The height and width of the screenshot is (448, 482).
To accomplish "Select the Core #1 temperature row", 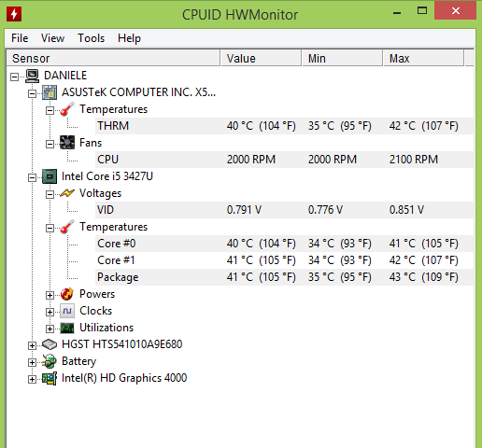I will pyautogui.click(x=285, y=260).
